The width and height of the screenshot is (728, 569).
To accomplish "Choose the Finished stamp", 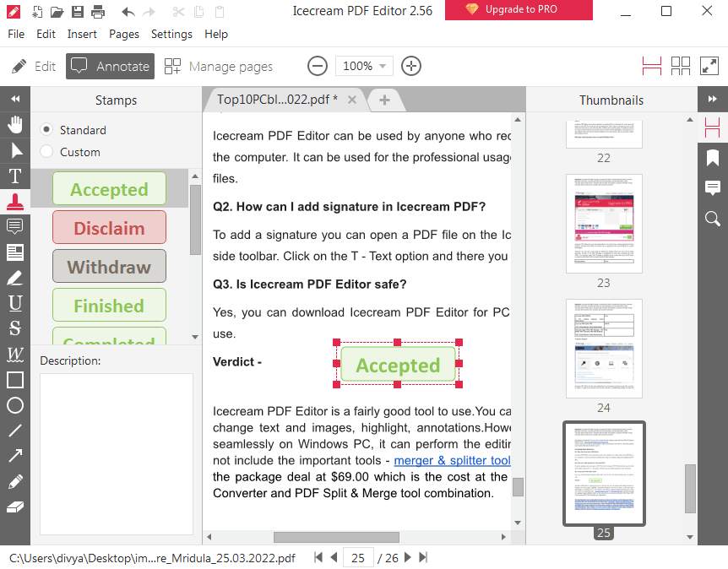I will [x=109, y=305].
